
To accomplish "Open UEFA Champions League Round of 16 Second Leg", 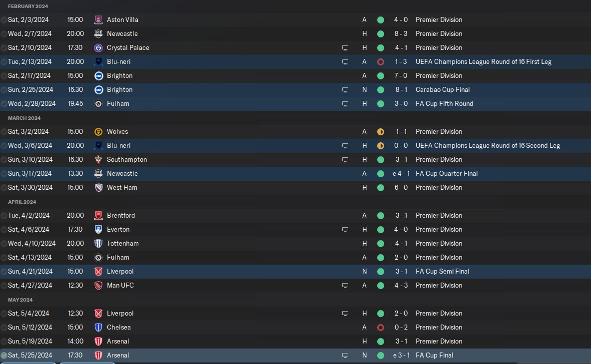I will (x=488, y=146).
